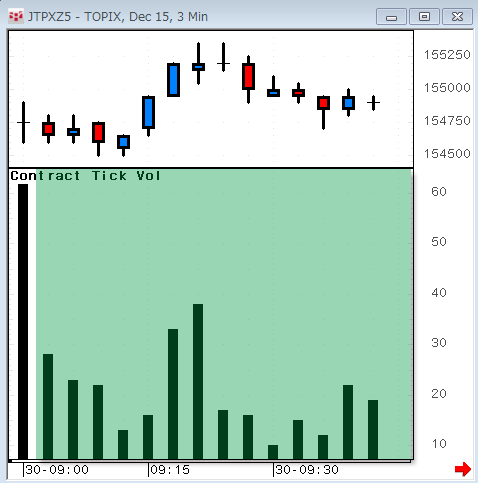
Task: Select the volume bar reaching about 38
Action: (198, 382)
